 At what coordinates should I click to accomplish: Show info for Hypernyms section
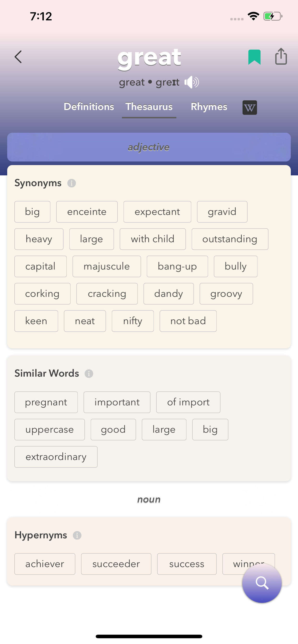[x=77, y=535]
